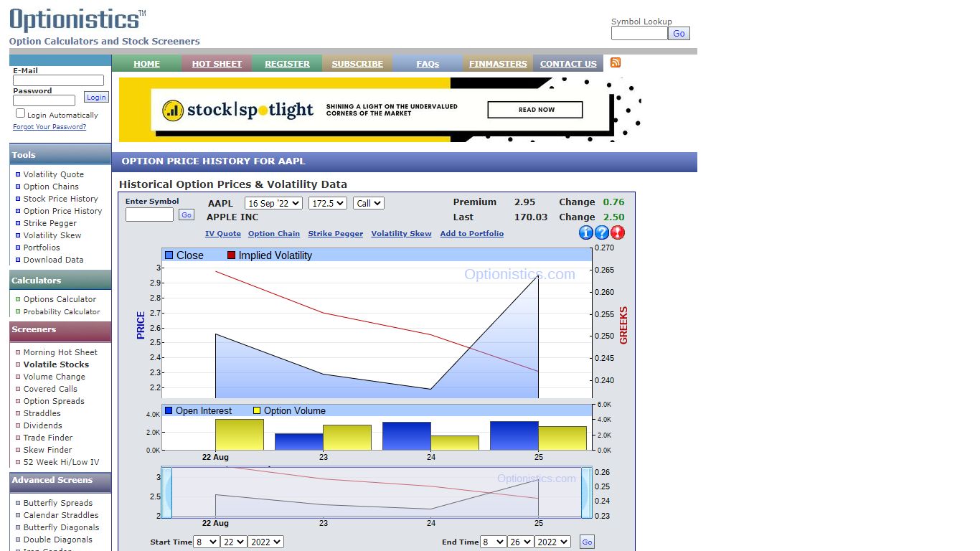Click the blue information icon

click(x=586, y=232)
